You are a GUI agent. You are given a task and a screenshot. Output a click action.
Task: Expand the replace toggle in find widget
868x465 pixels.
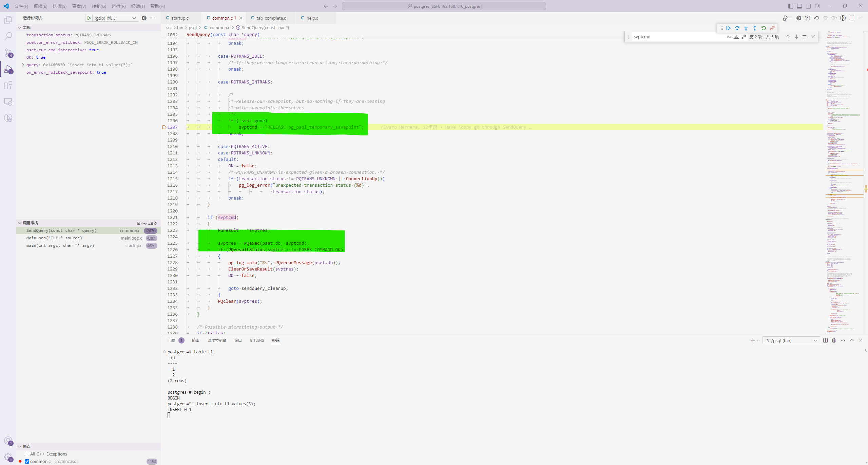pyautogui.click(x=629, y=37)
